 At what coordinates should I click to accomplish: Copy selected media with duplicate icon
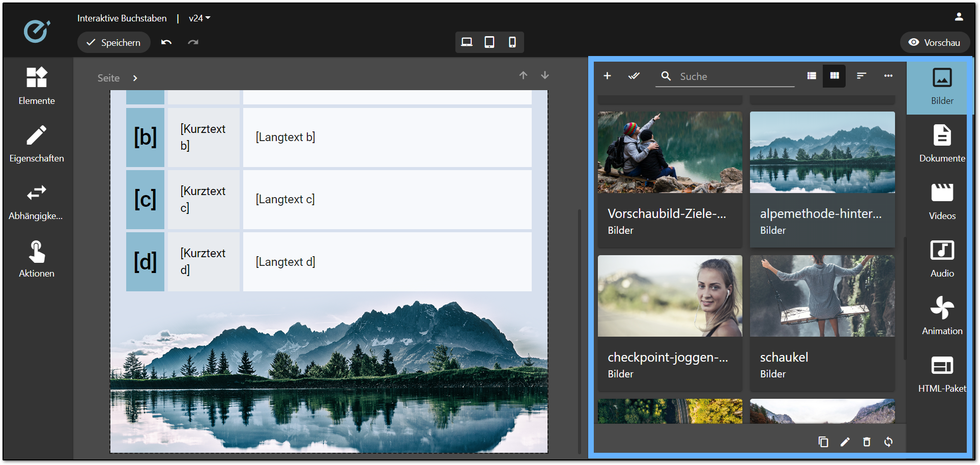pos(823,442)
